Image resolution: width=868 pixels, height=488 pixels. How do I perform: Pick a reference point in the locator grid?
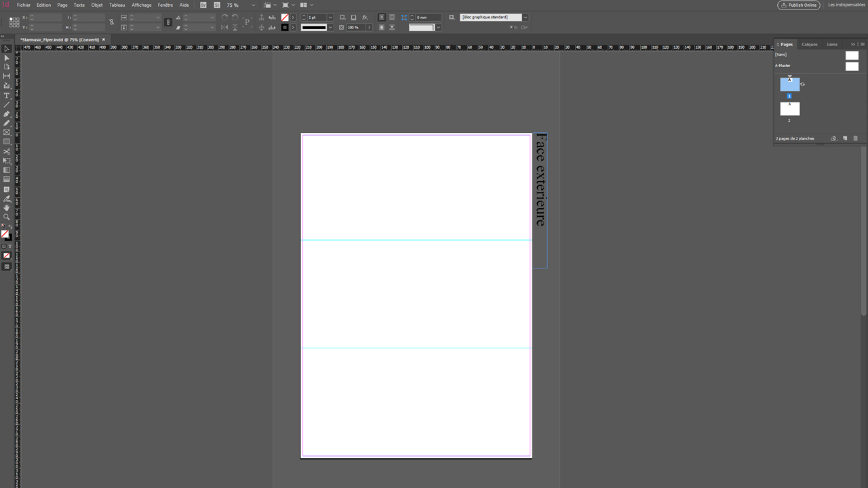click(14, 22)
